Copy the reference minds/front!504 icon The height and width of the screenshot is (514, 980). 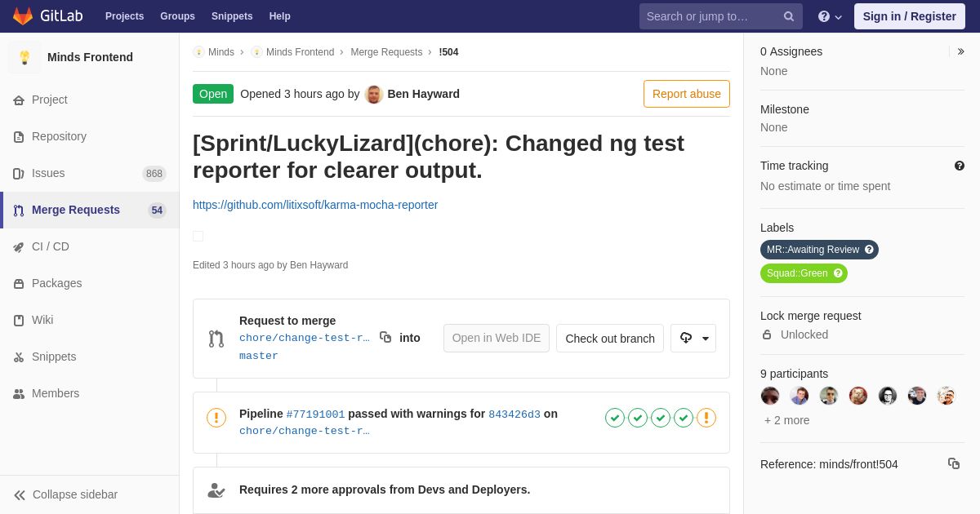(x=954, y=463)
